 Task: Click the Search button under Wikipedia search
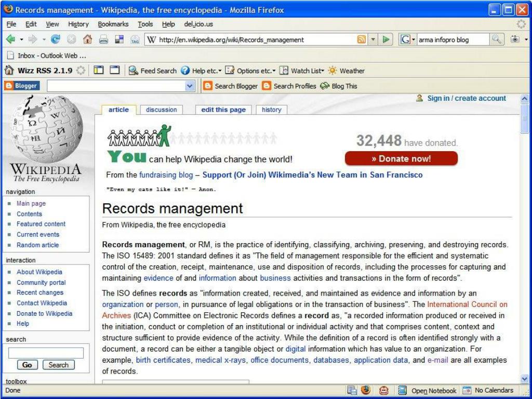[x=58, y=365]
